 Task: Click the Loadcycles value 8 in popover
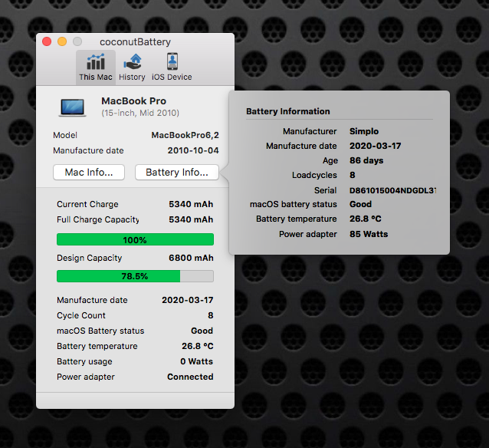tap(352, 175)
